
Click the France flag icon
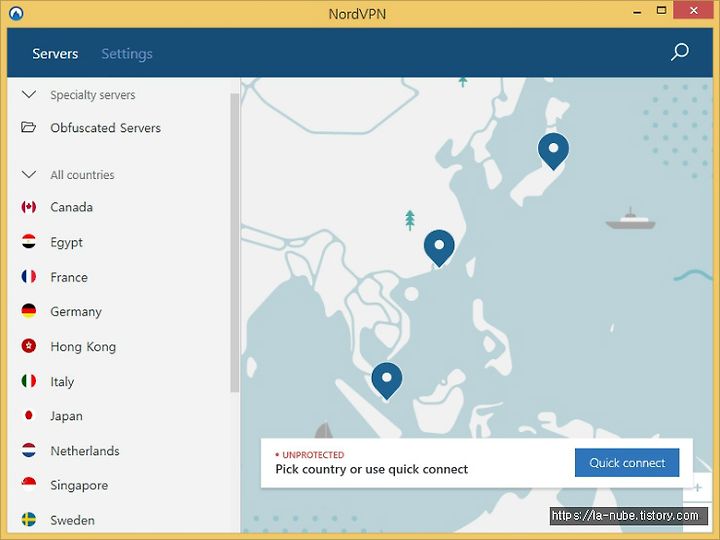tap(28, 276)
